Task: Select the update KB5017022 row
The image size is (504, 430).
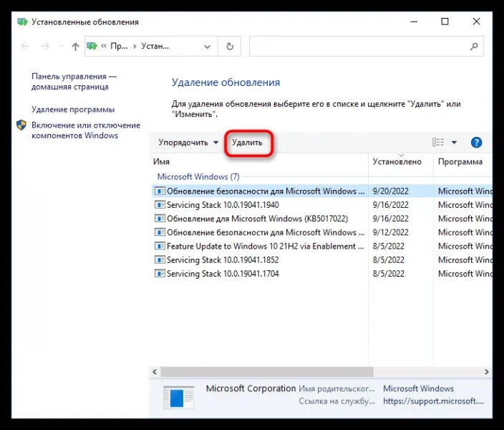Action: point(321,219)
